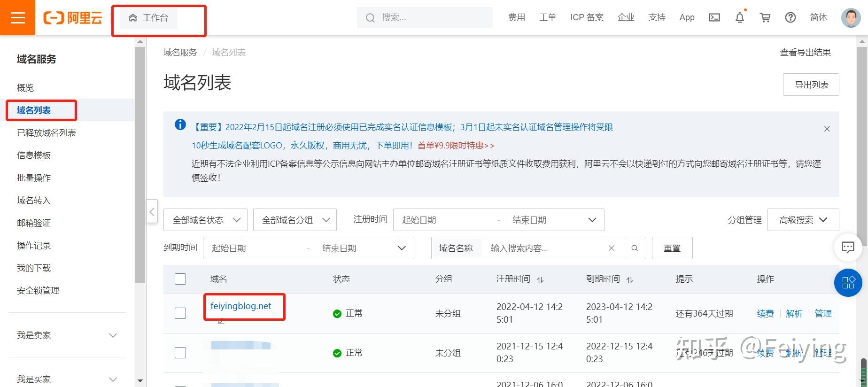Open 信息模板 in sidebar

click(34, 155)
